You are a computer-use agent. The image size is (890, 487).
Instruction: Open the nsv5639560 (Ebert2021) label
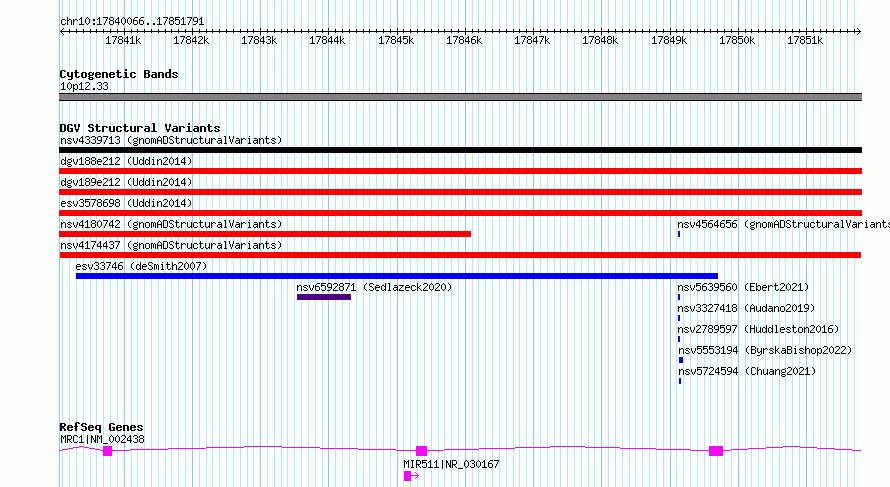point(744,287)
